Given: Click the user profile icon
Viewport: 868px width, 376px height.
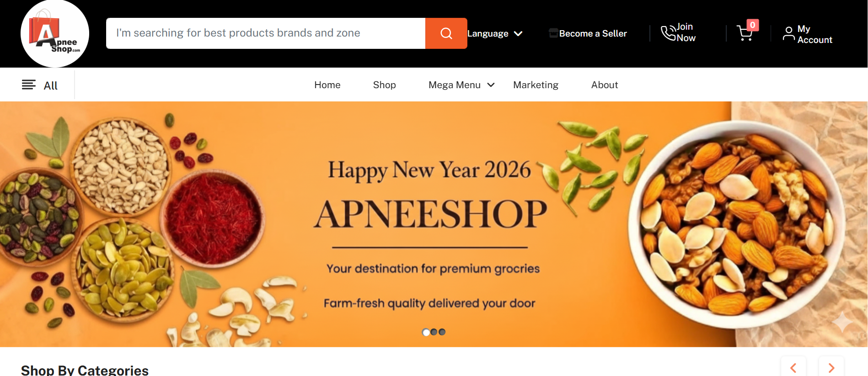Looking at the screenshot, I should pos(788,33).
